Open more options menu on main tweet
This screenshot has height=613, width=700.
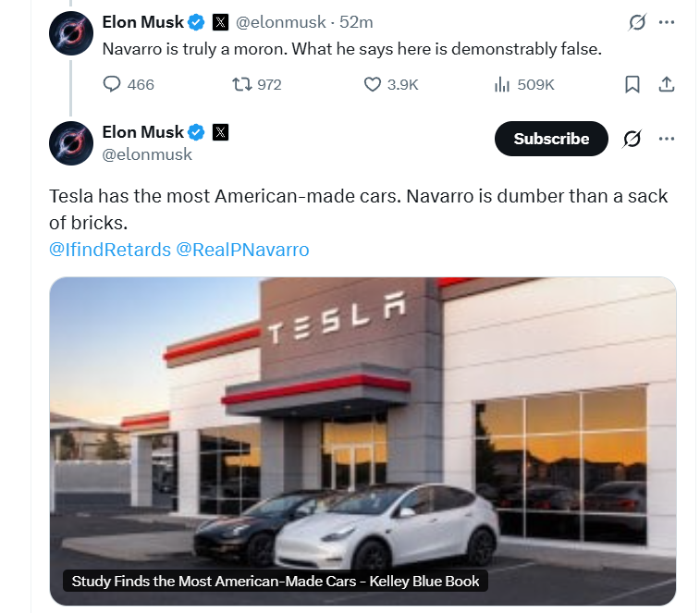click(667, 139)
